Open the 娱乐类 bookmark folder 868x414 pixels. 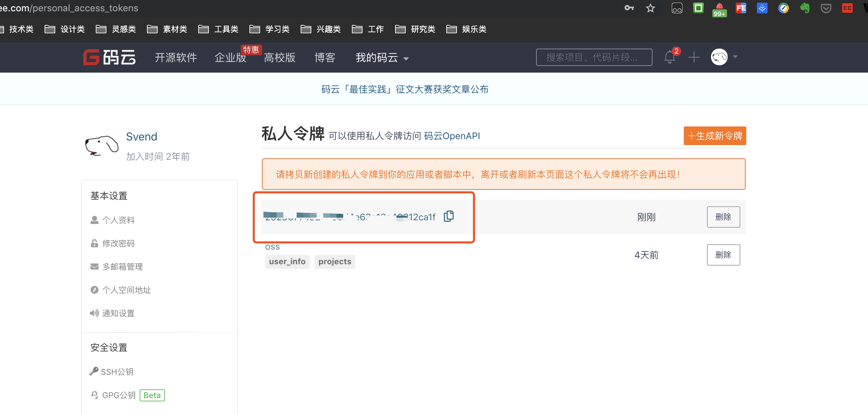466,29
